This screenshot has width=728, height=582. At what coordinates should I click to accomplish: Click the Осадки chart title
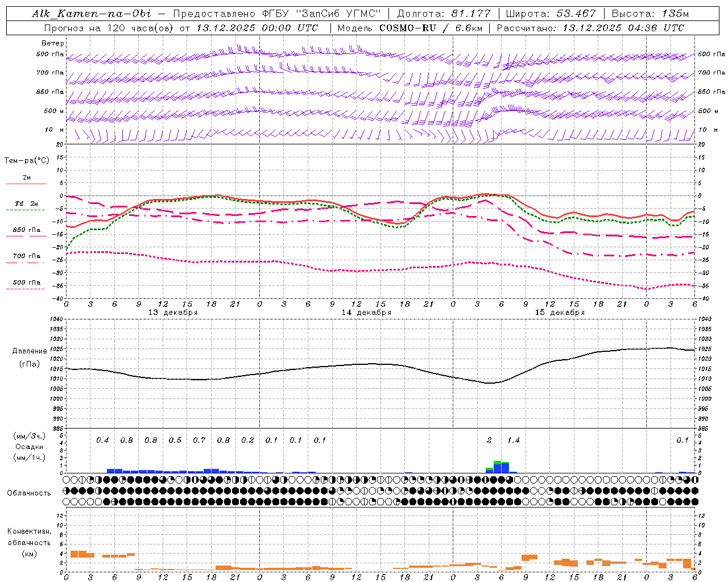tap(29, 447)
